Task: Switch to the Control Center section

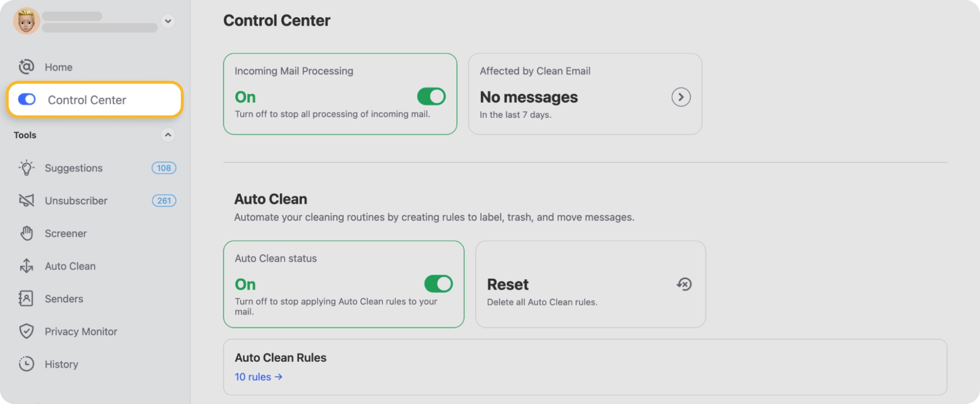Action: click(x=87, y=100)
